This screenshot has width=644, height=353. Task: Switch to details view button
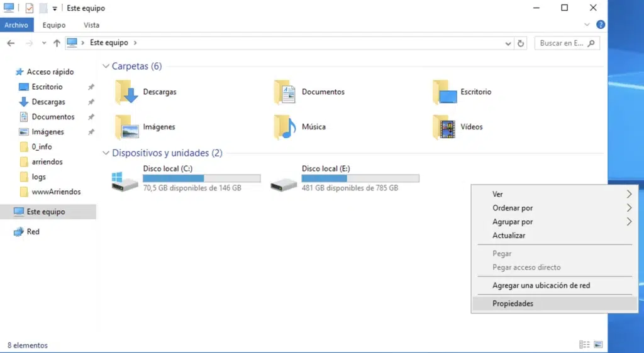pos(584,344)
